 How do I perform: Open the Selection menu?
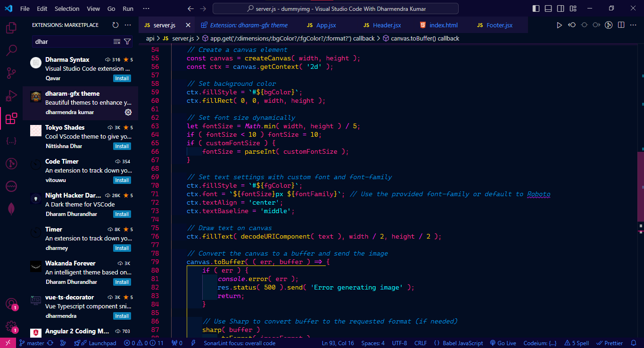tap(67, 8)
